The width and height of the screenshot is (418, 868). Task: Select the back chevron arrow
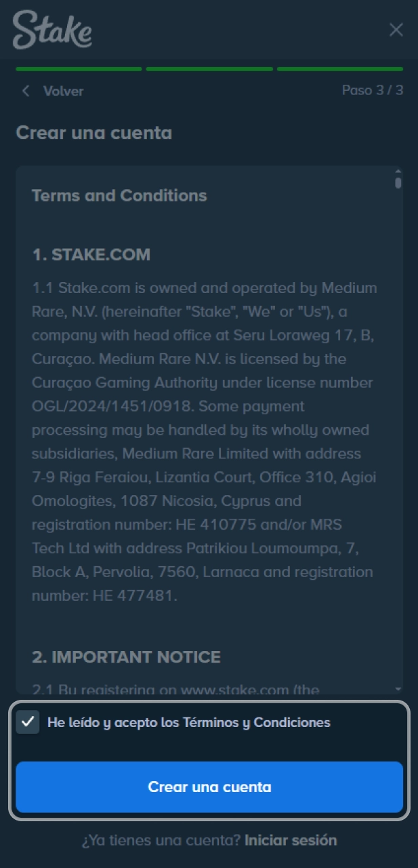[25, 90]
